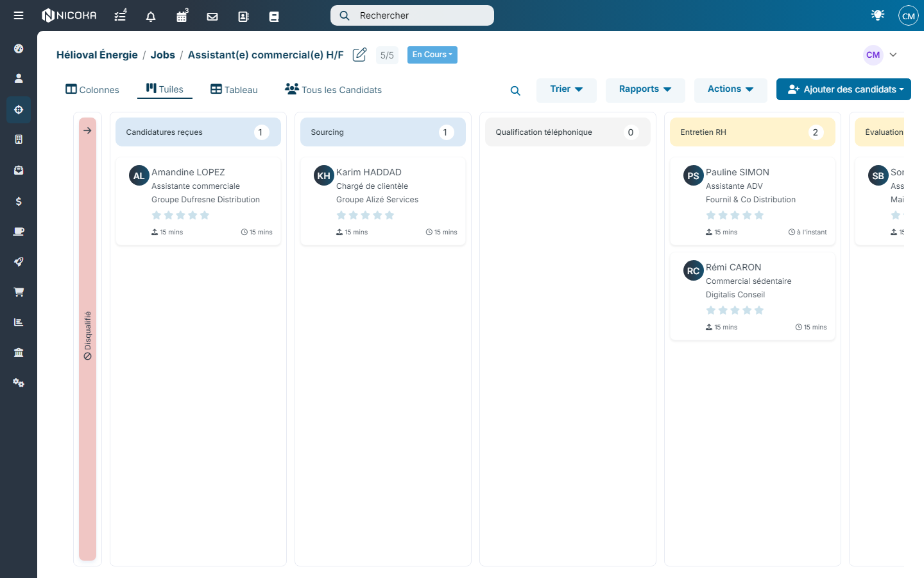Viewport: 924px width, 578px height.
Task: Open the calendar icon in top bar
Action: pyautogui.click(x=182, y=15)
